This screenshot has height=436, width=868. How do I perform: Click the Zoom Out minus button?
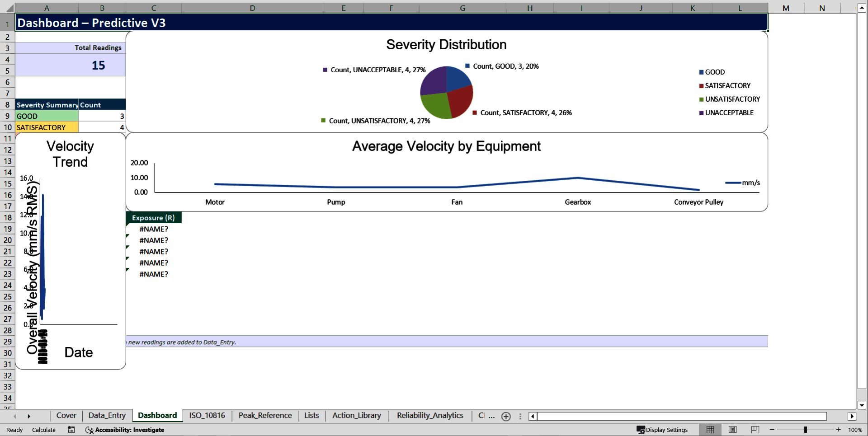click(773, 430)
